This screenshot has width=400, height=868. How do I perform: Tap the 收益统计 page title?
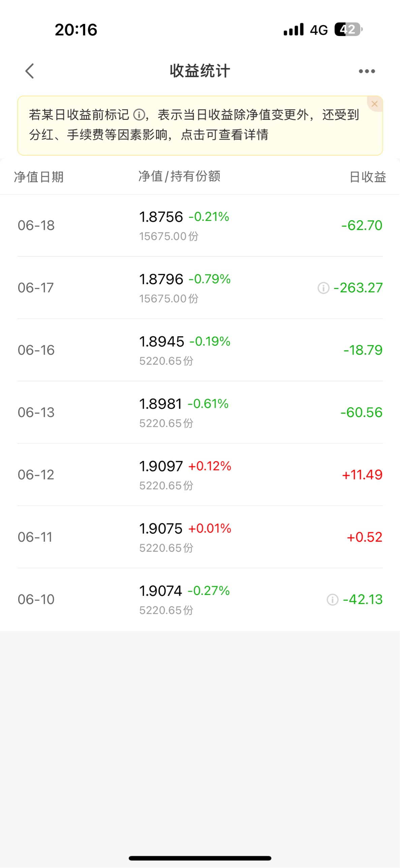[x=200, y=71]
